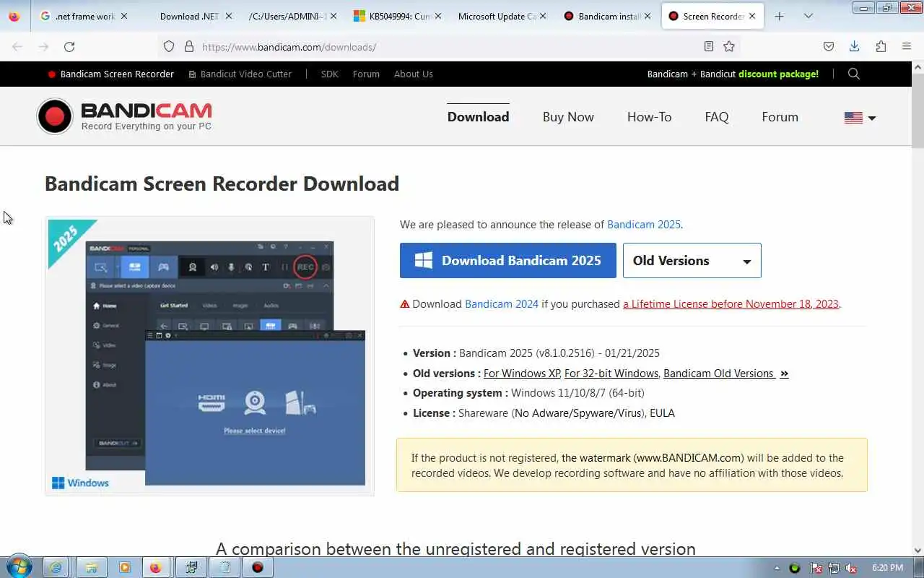The image size is (924, 578).
Task: Open Bandicam Screen Recorder top link
Action: coord(110,74)
